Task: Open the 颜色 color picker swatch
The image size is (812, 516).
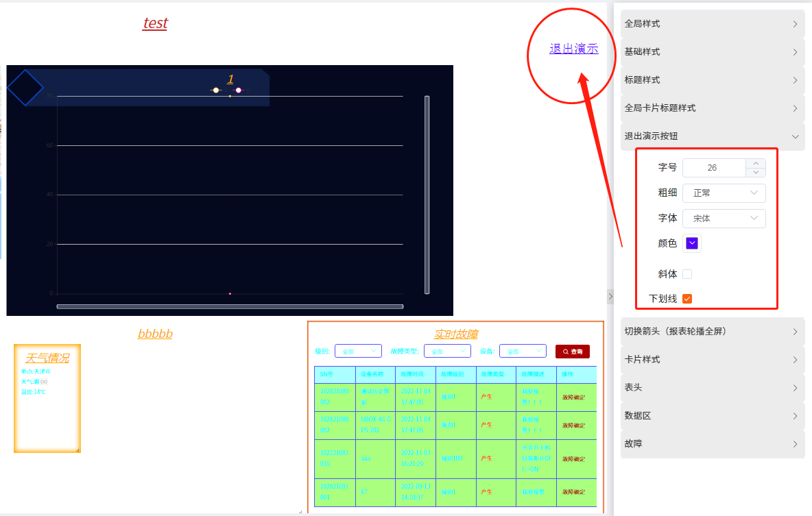Action: point(692,243)
